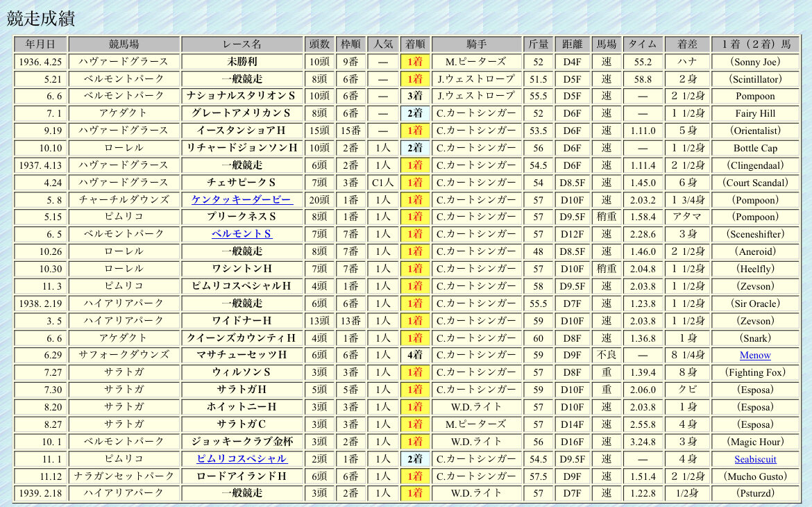The height and width of the screenshot is (507, 812).
Task: Select the 1937. 4.13 date cell
Action: point(40,165)
